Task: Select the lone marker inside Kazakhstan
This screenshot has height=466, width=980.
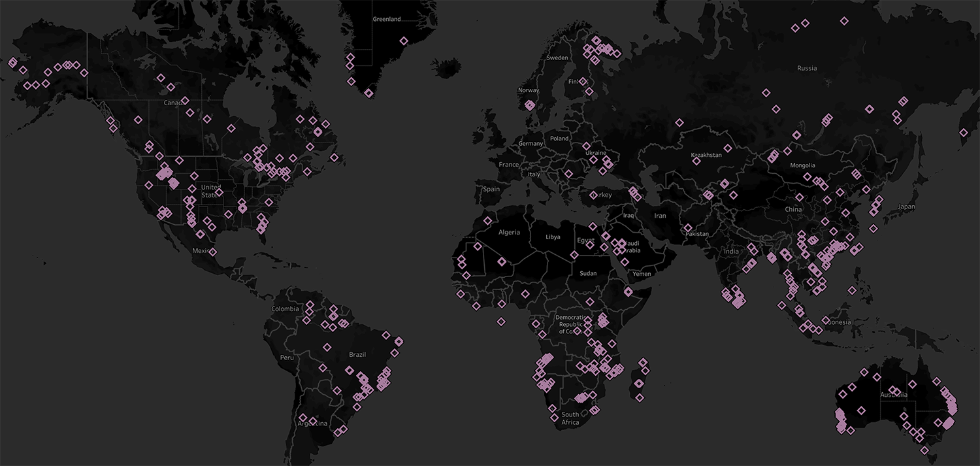Action: tap(728, 148)
